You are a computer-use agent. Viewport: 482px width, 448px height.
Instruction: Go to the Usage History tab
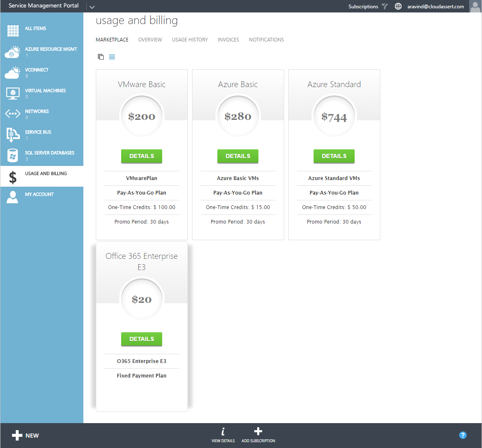click(190, 40)
